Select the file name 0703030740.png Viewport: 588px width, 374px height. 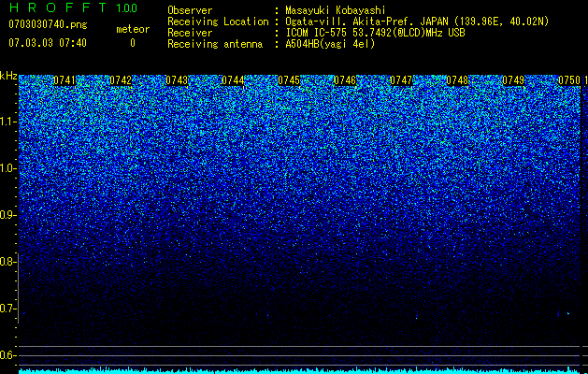pos(48,24)
